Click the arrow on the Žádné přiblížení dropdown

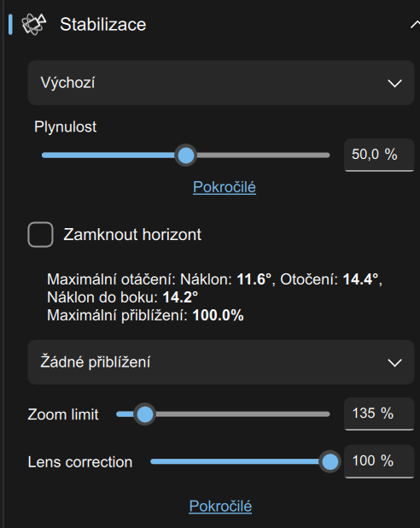(394, 362)
